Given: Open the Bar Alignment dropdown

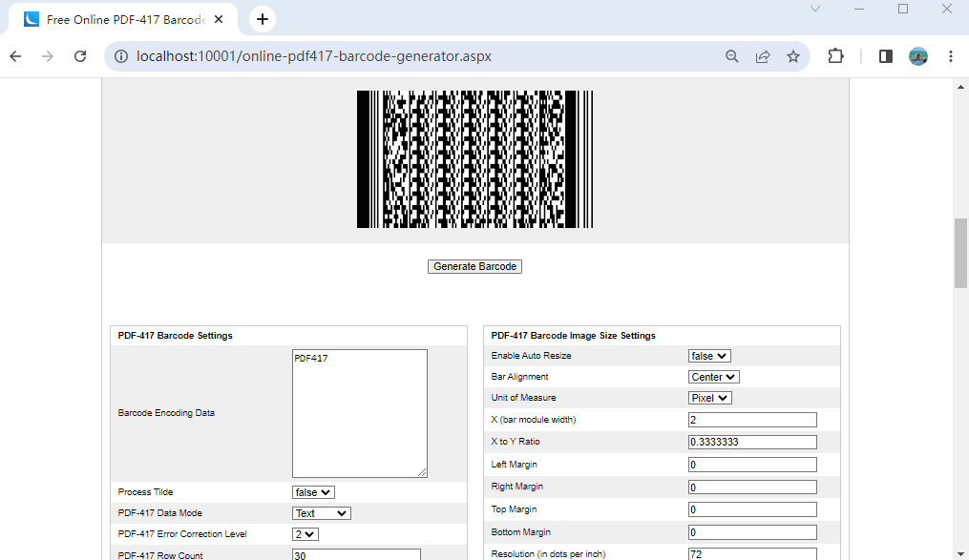Looking at the screenshot, I should coord(713,376).
